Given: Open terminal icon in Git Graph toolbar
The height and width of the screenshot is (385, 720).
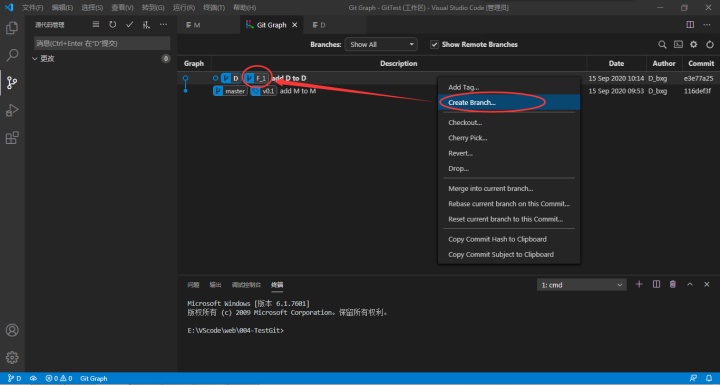Looking at the screenshot, I should click(678, 45).
